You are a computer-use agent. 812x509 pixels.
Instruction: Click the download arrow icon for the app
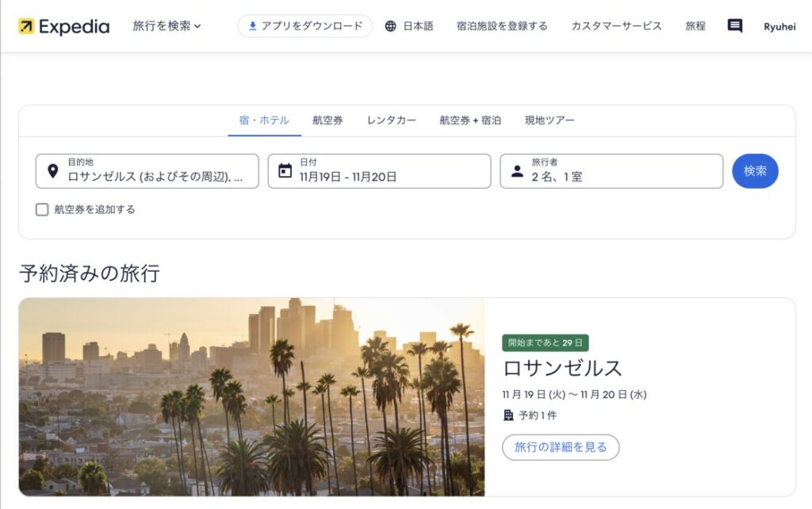tap(252, 26)
